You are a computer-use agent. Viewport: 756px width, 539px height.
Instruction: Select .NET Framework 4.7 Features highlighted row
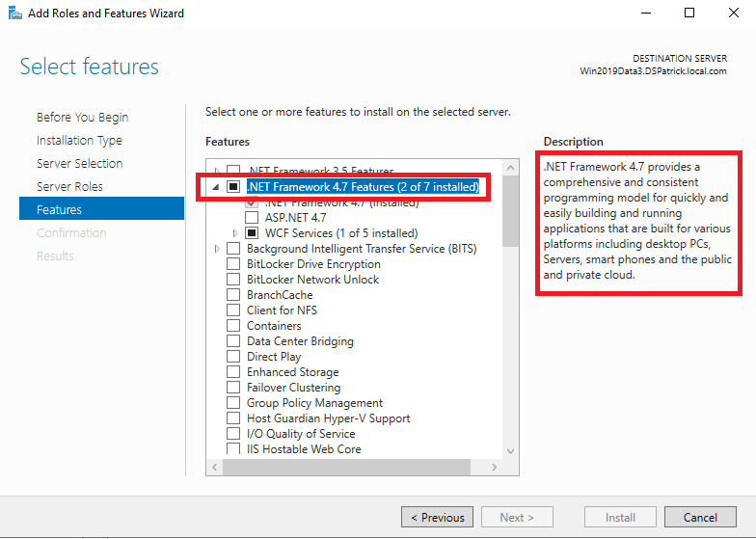coord(363,187)
